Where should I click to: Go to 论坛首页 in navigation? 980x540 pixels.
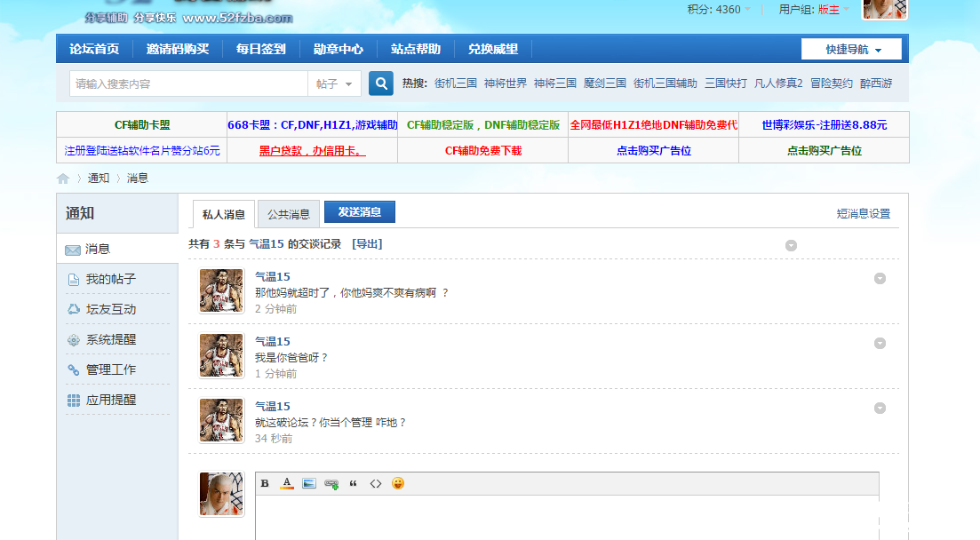click(x=94, y=49)
